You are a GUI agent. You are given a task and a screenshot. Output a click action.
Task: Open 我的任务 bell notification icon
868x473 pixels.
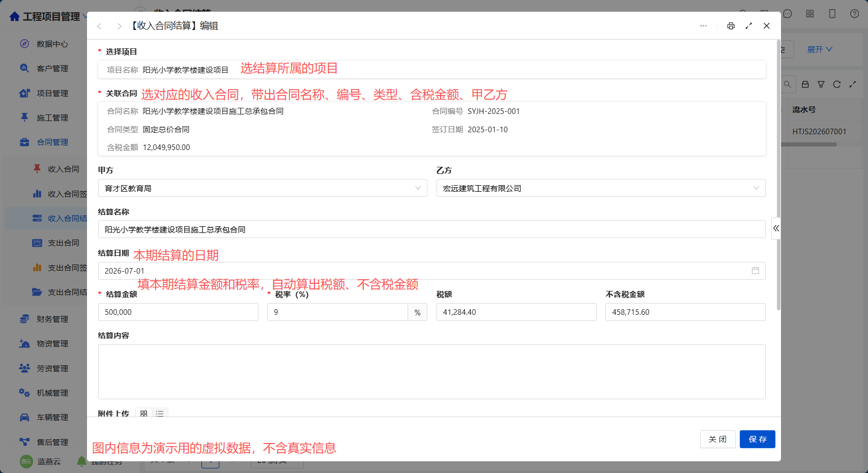coord(81,461)
